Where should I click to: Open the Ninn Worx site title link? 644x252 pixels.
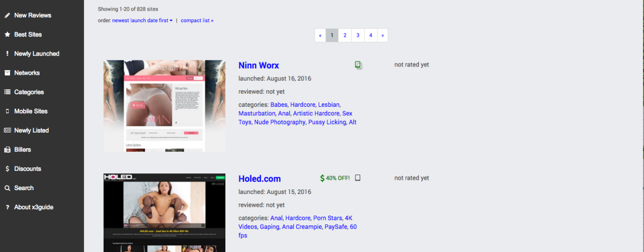[x=259, y=65]
